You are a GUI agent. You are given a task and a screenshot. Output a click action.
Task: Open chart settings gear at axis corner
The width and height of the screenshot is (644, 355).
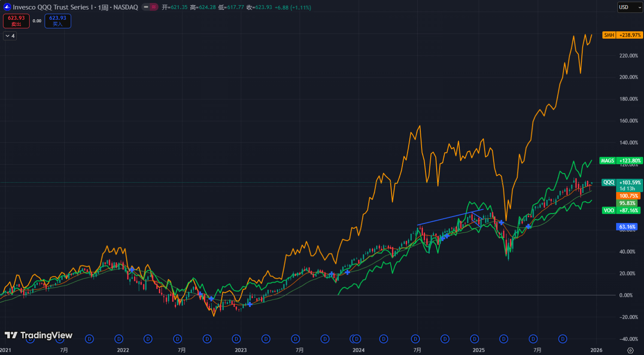click(x=630, y=350)
